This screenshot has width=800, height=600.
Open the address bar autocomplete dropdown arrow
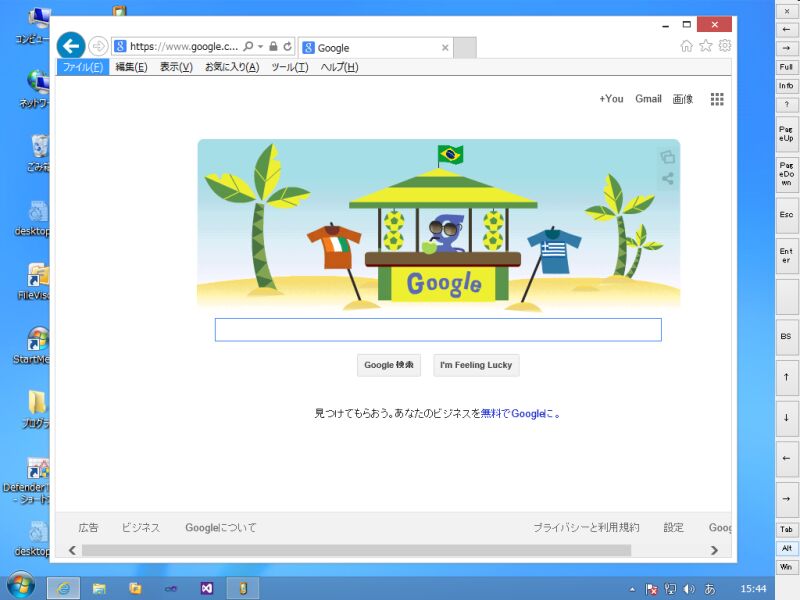260,46
